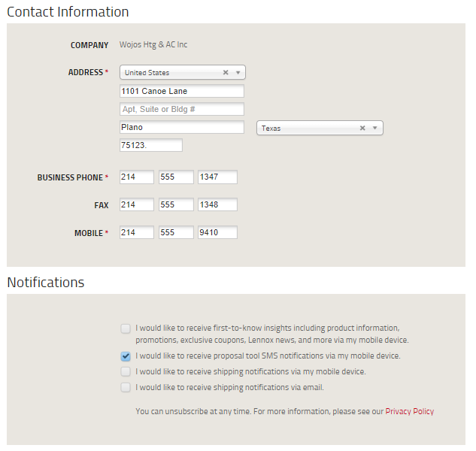Enable shipping notifications via email checkbox
The height and width of the screenshot is (451, 476).
click(x=126, y=388)
